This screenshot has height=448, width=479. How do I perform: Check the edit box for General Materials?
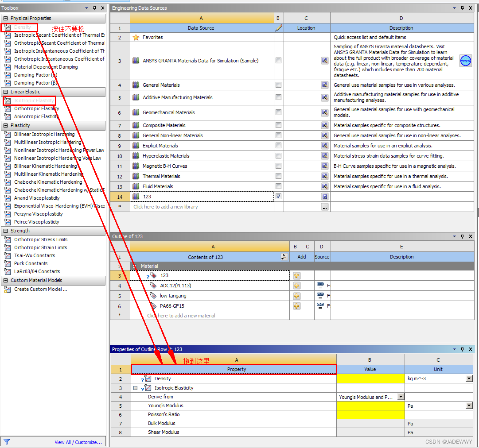coord(278,85)
